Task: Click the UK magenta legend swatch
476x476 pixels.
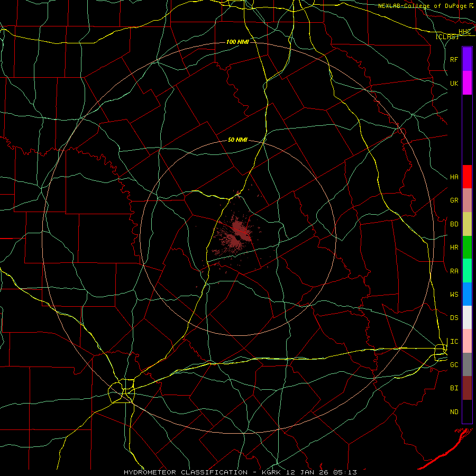Action: 467,83
